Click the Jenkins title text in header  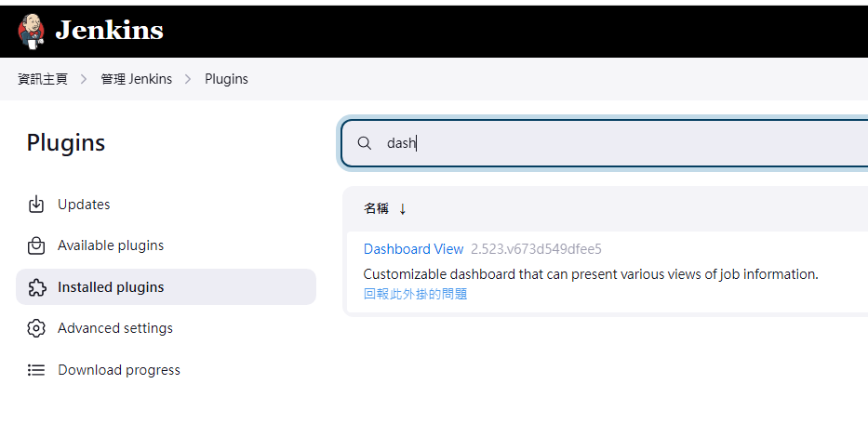(109, 30)
